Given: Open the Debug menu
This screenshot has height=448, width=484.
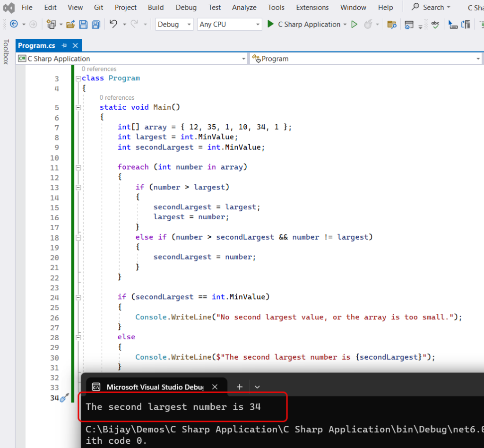Looking at the screenshot, I should pyautogui.click(x=186, y=8).
